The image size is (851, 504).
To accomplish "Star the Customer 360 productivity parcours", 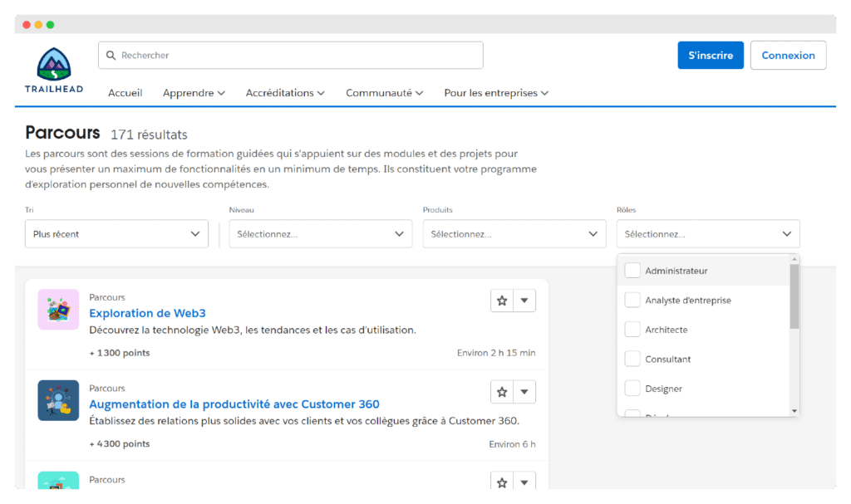I will [x=502, y=392].
